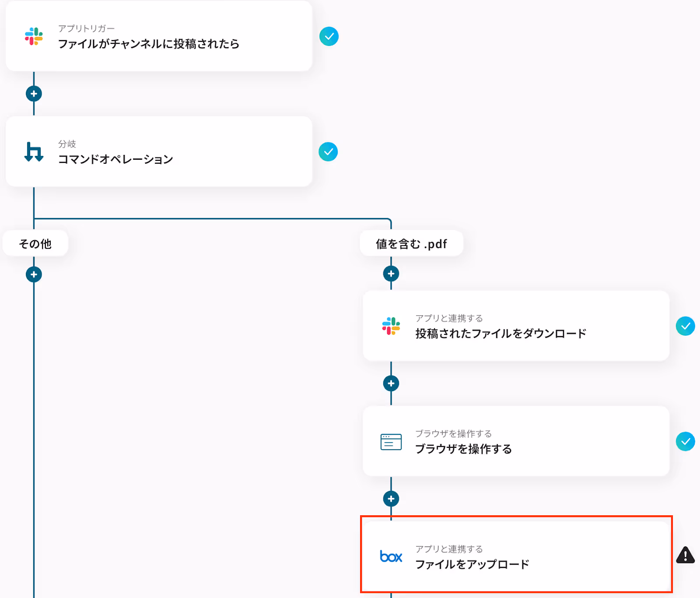Click the checkmark beside the app trigger card
This screenshot has height=598, width=700.
coord(329,36)
